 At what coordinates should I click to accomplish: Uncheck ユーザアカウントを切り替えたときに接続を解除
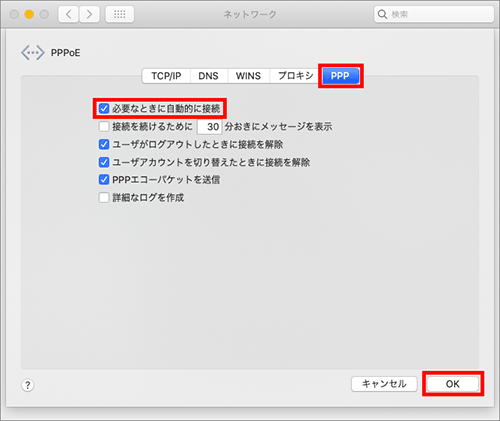pyautogui.click(x=104, y=162)
